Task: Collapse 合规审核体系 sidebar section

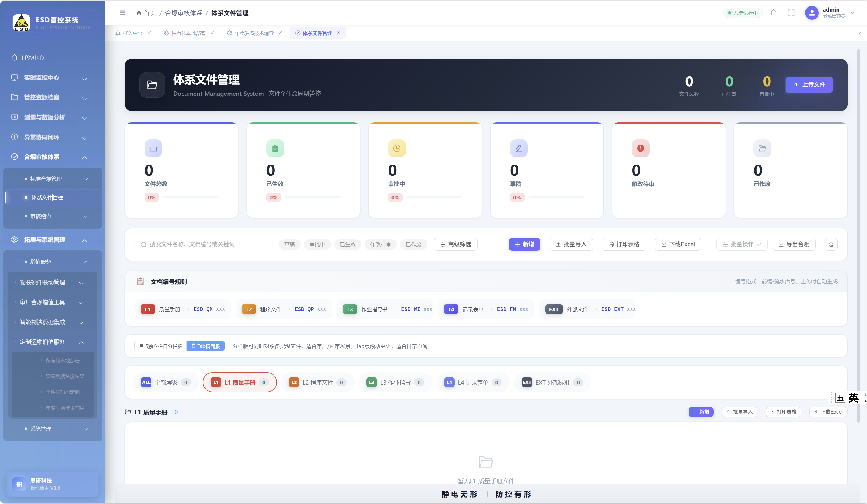Action: (x=49, y=157)
